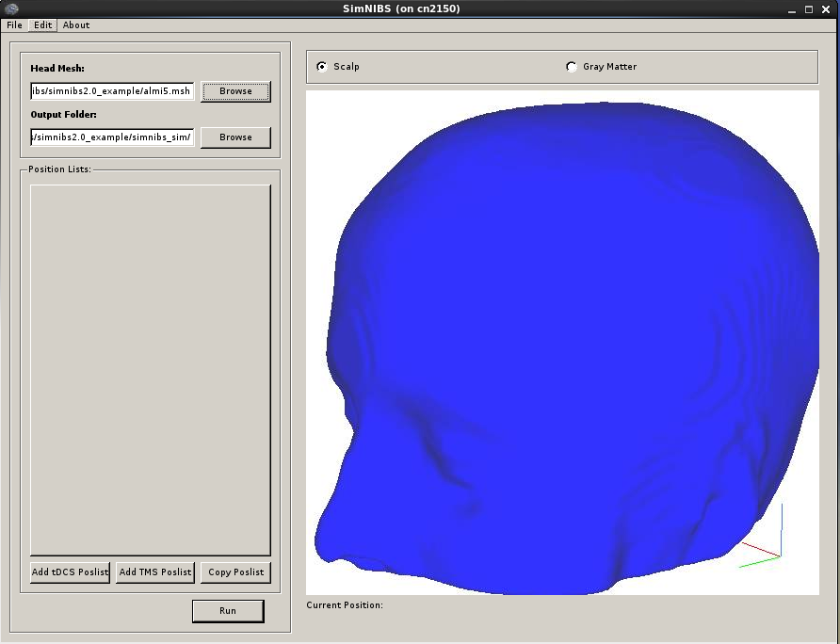
Task: Browse for the Head Mesh file
Action: click(x=235, y=91)
